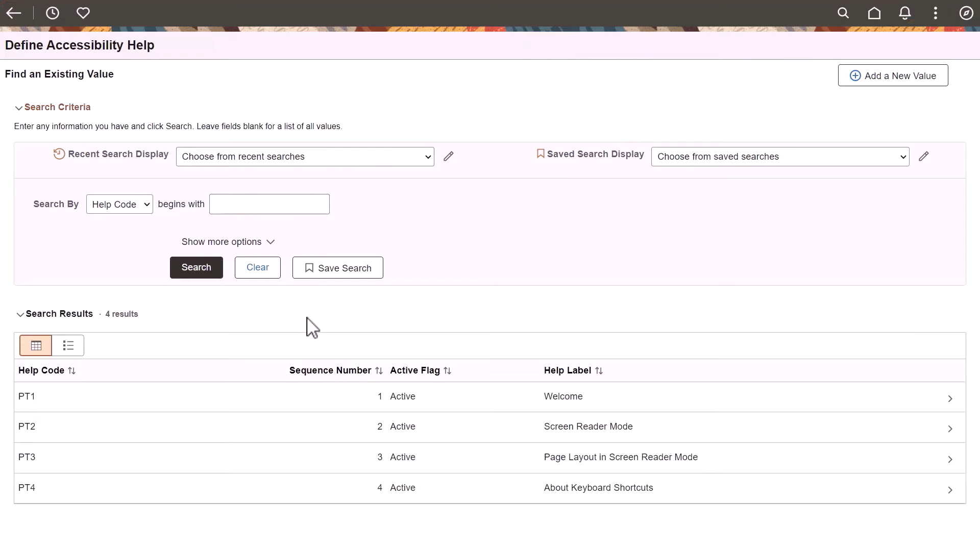Open recent history with the clock icon
Image resolution: width=980 pixels, height=551 pixels.
click(x=53, y=13)
